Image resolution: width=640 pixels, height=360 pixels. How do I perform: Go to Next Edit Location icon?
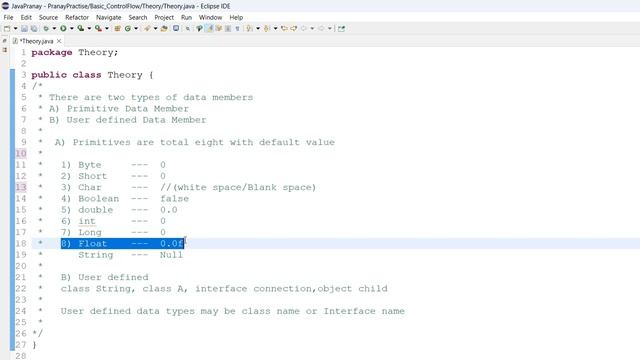point(293,29)
